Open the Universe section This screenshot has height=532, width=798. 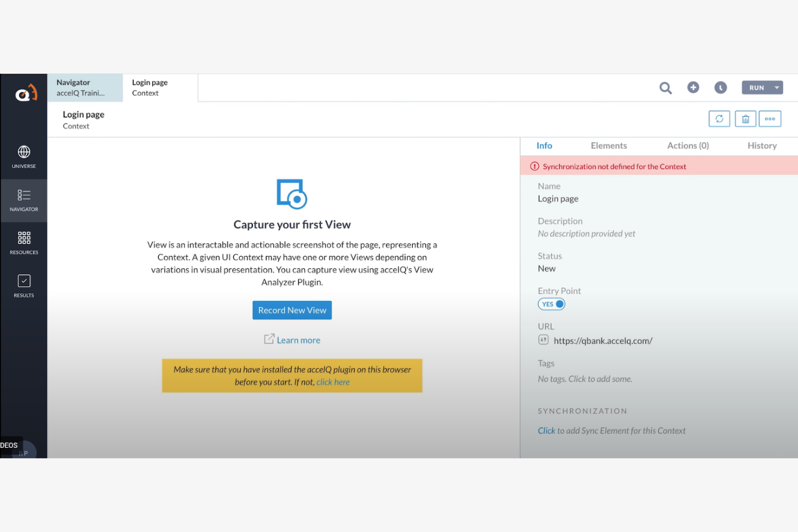coord(24,157)
